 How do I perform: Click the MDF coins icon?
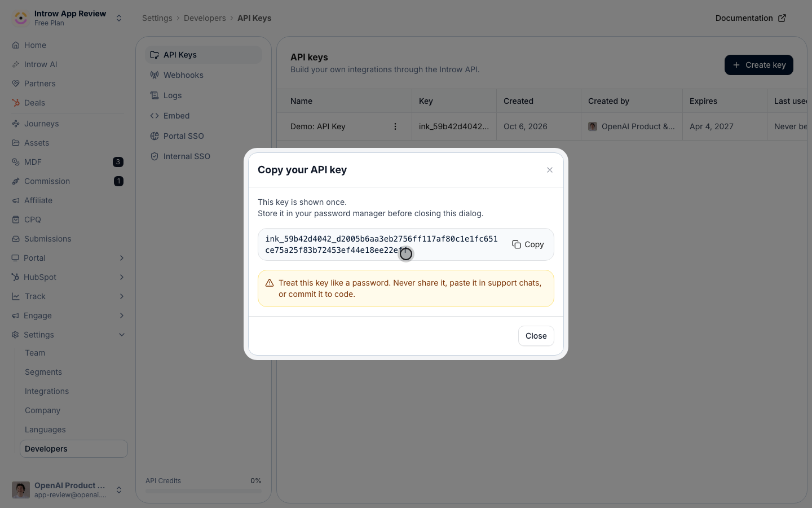(16, 162)
